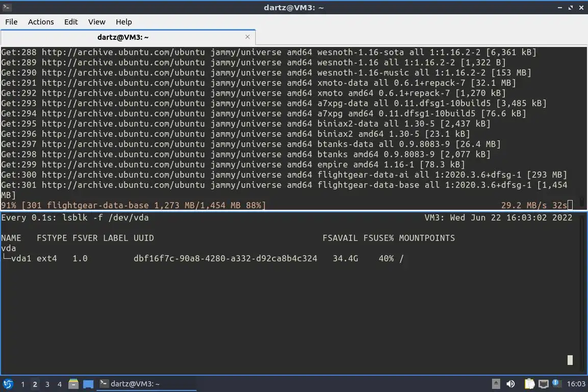Image resolution: width=588 pixels, height=392 pixels.
Task: Open the Actions menu
Action: [x=41, y=22]
